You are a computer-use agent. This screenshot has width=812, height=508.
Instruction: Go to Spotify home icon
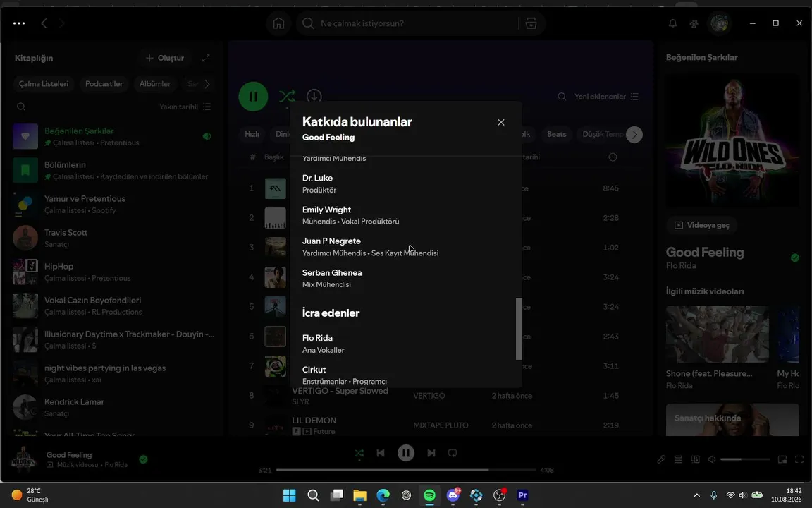click(x=278, y=23)
